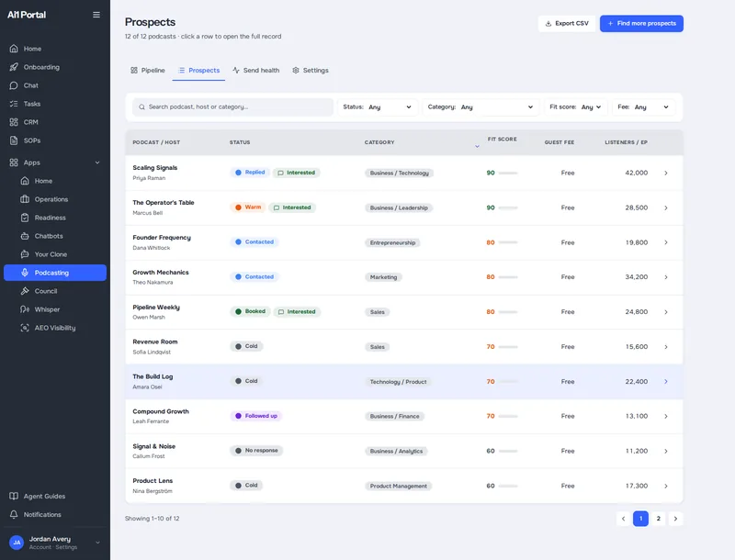735x560 pixels.
Task: Open the Operations app
Action: coord(51,199)
